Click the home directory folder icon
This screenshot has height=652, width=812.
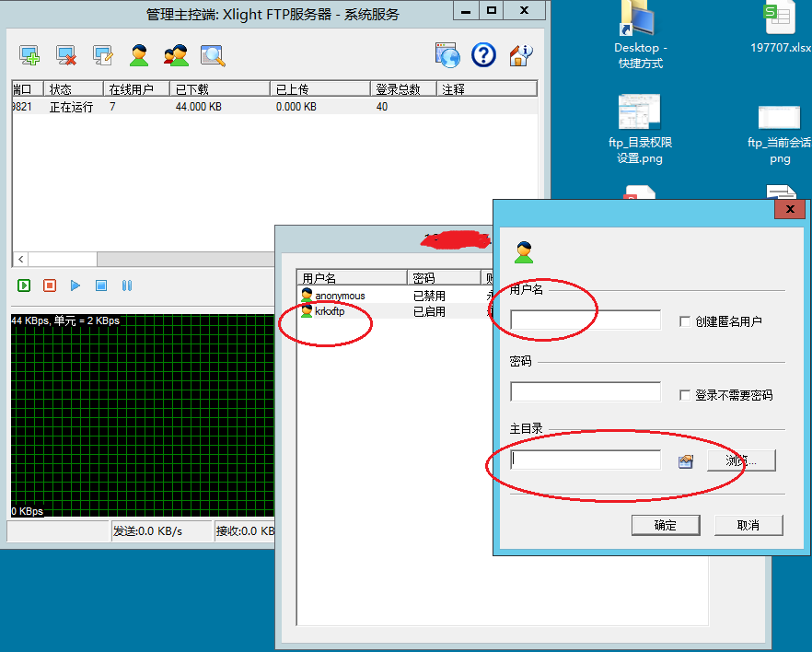(x=686, y=460)
